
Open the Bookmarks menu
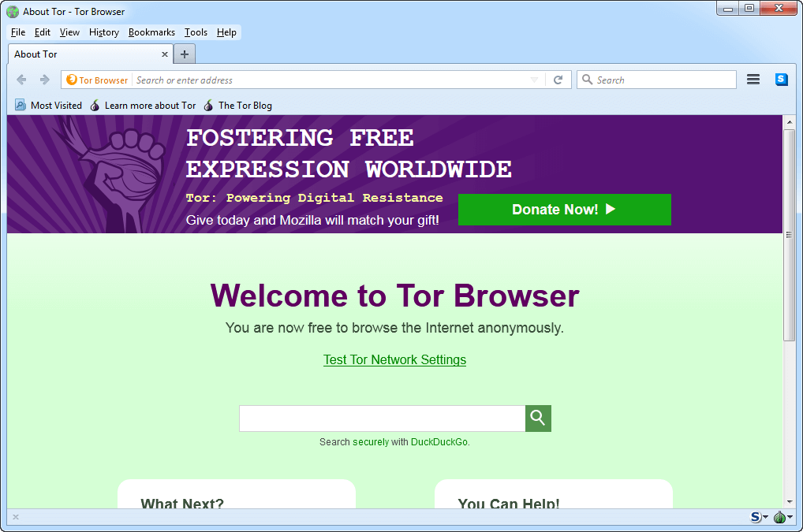151,32
